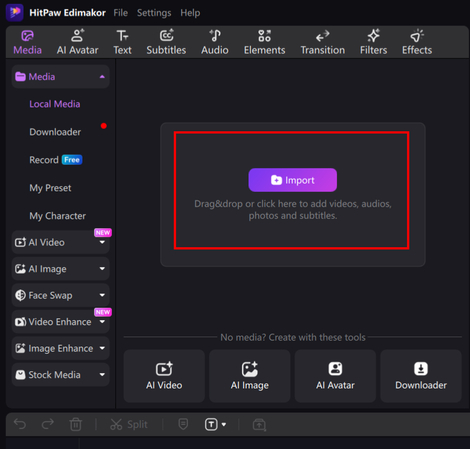This screenshot has height=449, width=470.
Task: Click the export frame icon in timeline toolbar
Action: tap(259, 425)
